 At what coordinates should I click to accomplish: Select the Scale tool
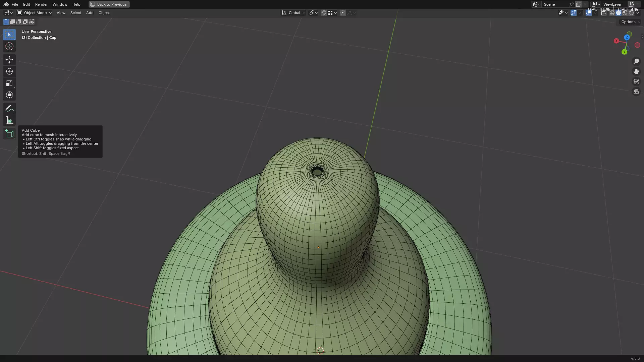coord(9,83)
